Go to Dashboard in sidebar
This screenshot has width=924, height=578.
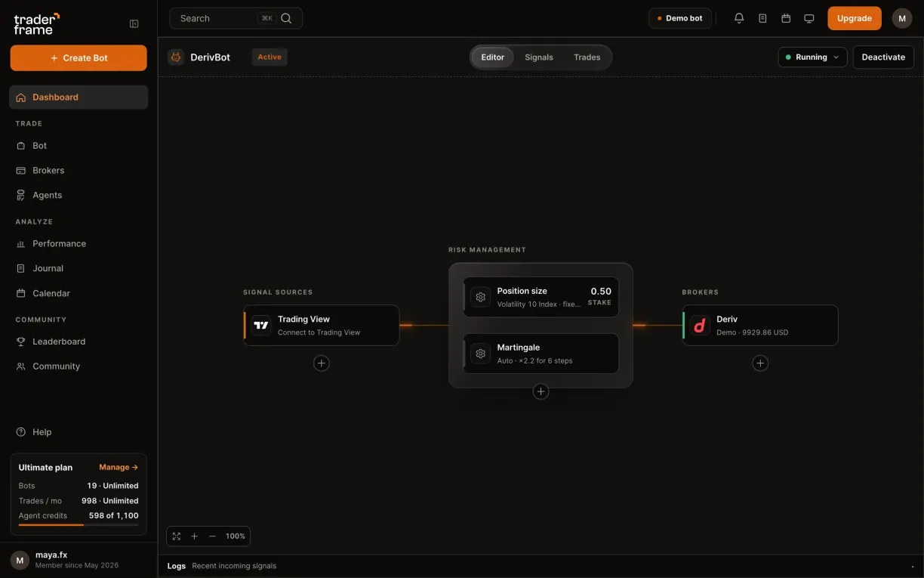79,97
